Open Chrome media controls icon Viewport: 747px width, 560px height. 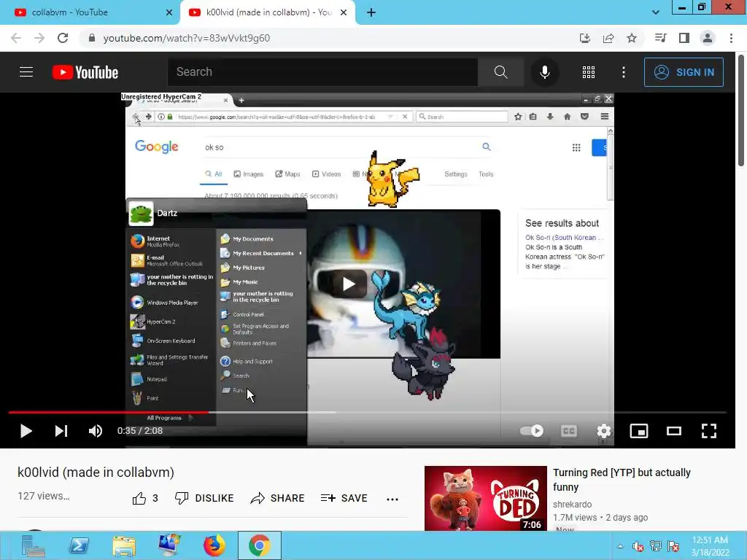[x=660, y=38]
